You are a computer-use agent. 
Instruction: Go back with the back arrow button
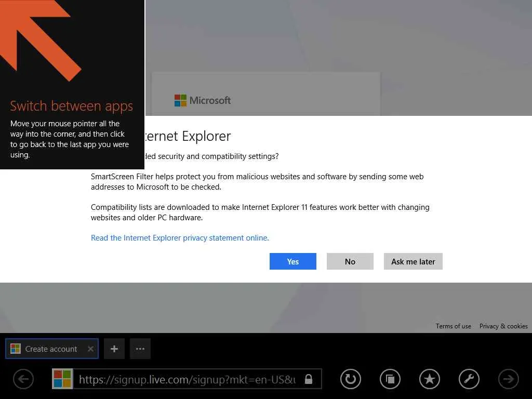[x=23, y=379]
